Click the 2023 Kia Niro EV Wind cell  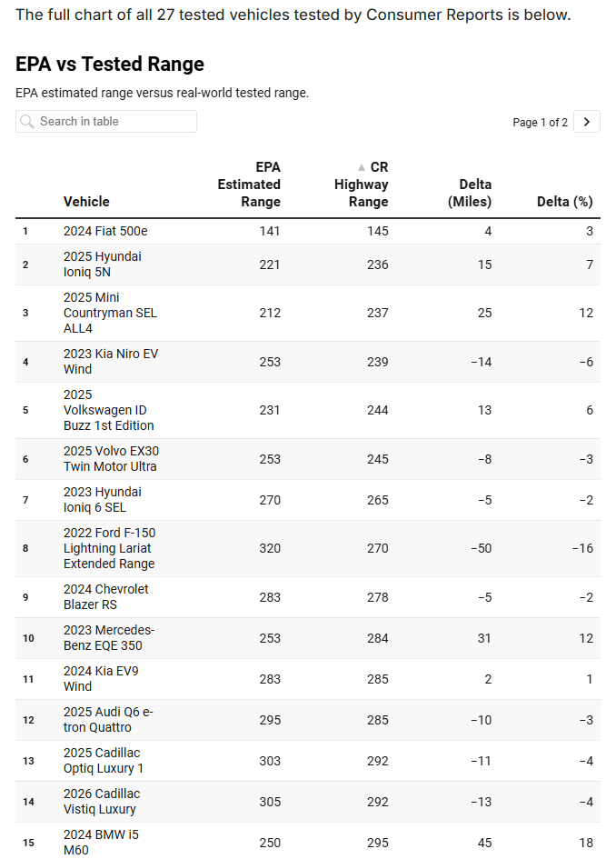click(x=110, y=362)
